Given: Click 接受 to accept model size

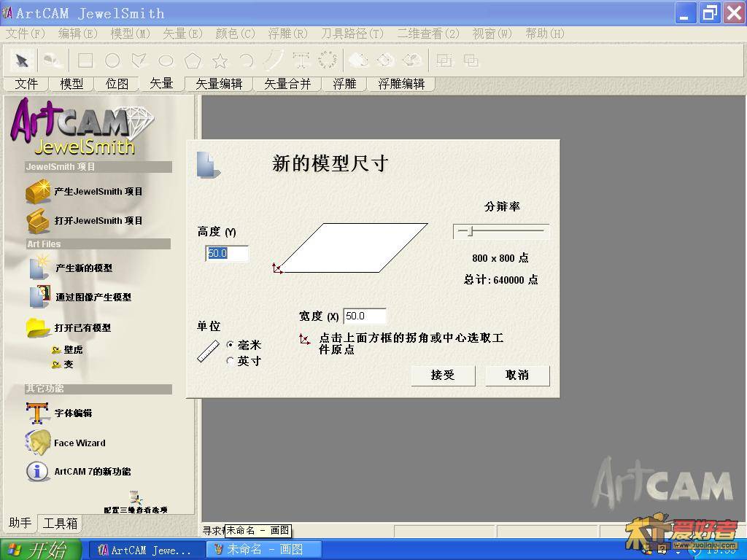Looking at the screenshot, I should tap(443, 376).
